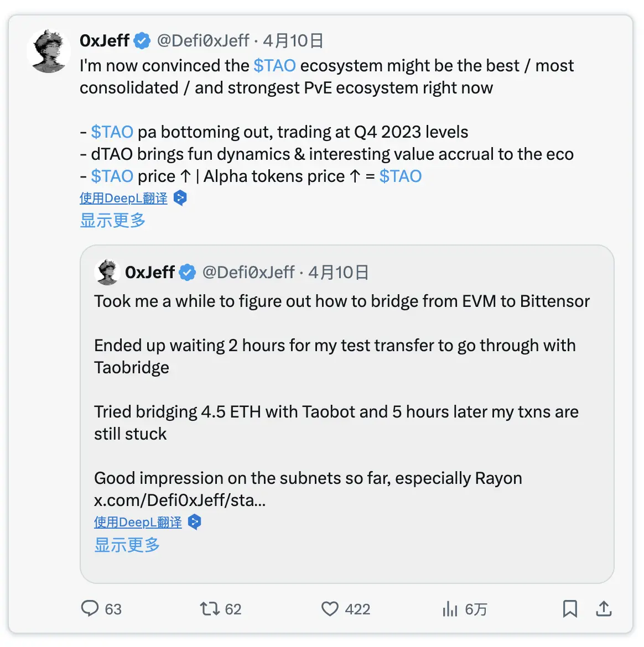Click the verified badge in the quoted tweet
The image size is (644, 647).
click(x=187, y=272)
